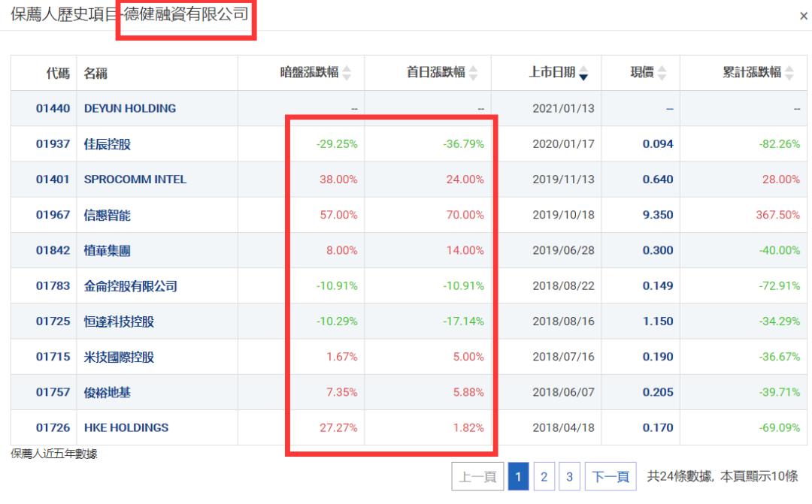
Task: Open 金侖控股有限公司 stock link
Action: pos(131,285)
